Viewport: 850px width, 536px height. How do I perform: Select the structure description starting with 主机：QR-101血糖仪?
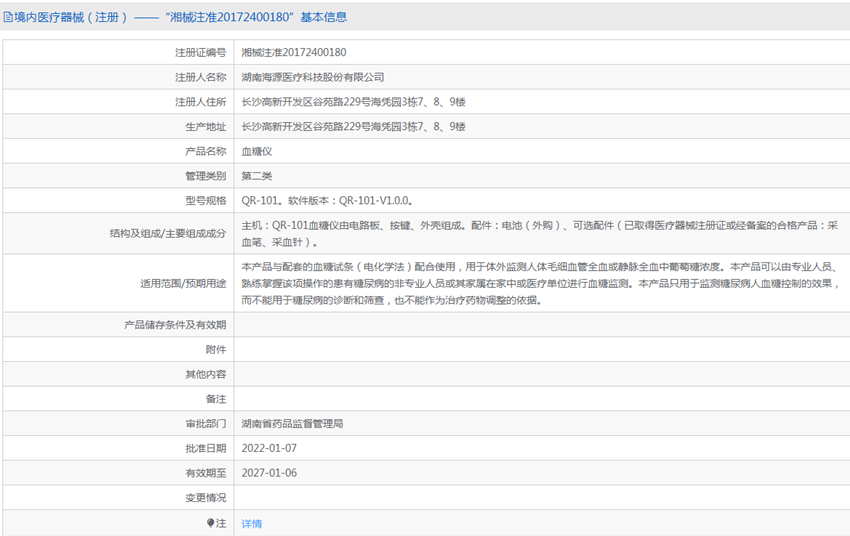pyautogui.click(x=540, y=234)
